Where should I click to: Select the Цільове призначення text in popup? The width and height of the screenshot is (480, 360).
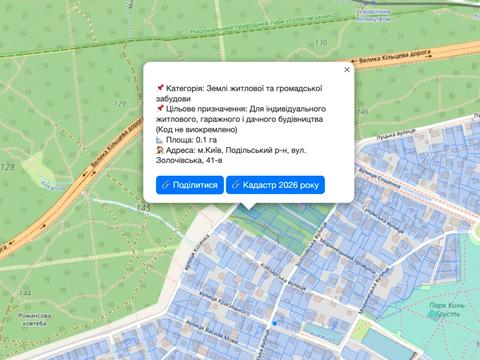click(x=241, y=119)
